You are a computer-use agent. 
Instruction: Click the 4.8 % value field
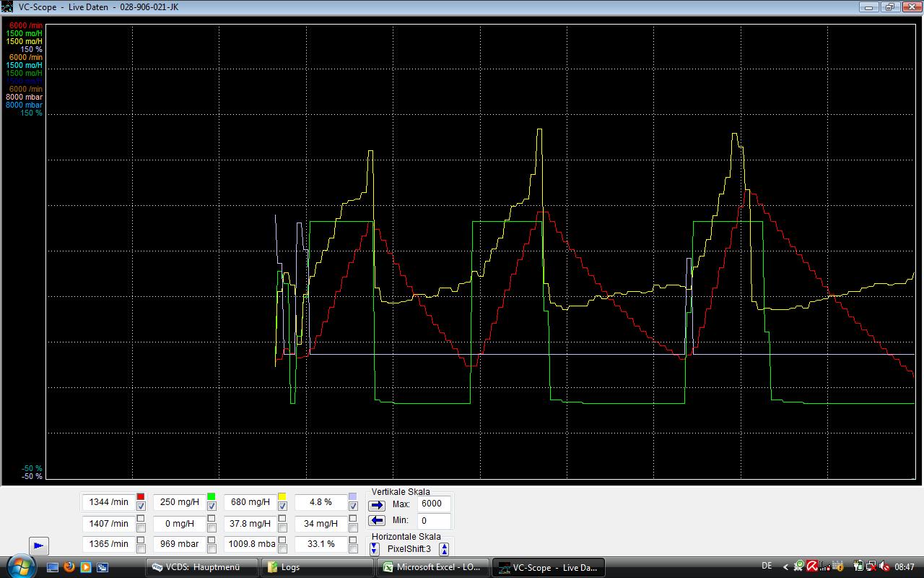click(x=321, y=502)
